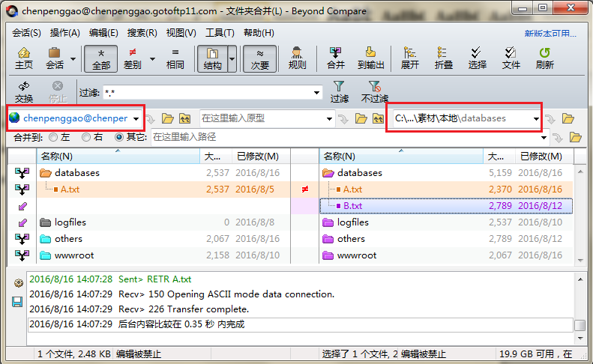Open the 会话(S) menu
593x364 pixels.
tap(26, 33)
